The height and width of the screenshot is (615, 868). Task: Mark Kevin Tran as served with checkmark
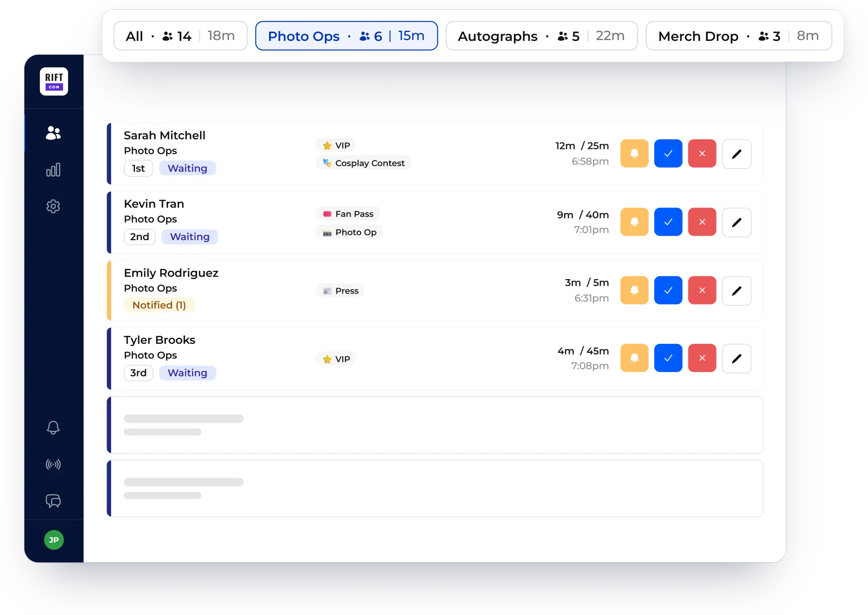point(668,222)
